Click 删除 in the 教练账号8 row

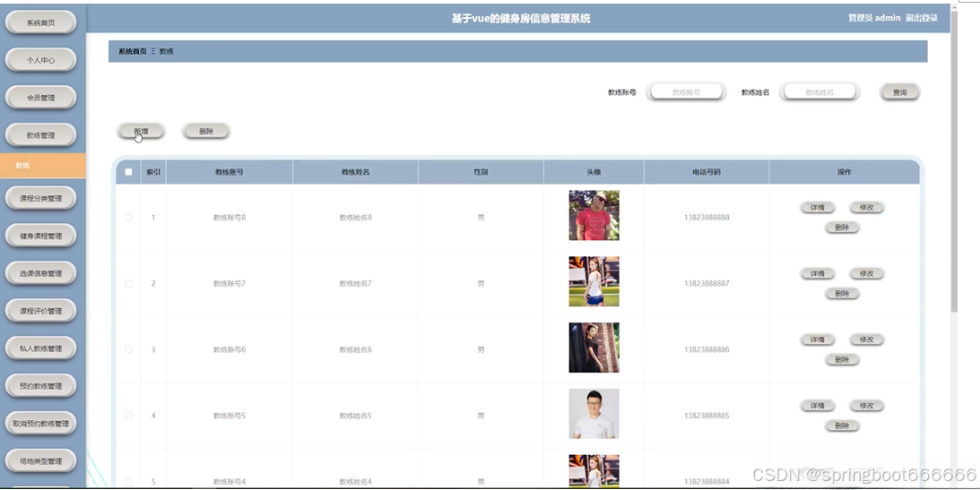pyautogui.click(x=842, y=228)
